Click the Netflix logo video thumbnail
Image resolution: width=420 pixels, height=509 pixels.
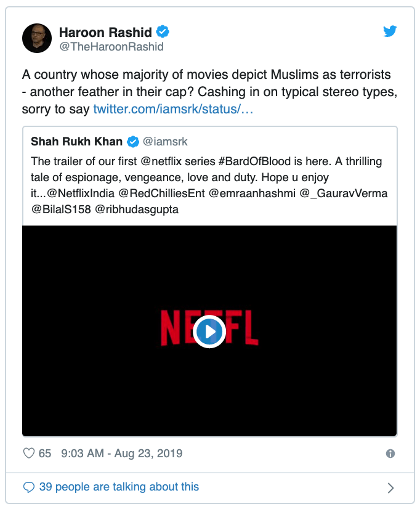[x=209, y=331]
